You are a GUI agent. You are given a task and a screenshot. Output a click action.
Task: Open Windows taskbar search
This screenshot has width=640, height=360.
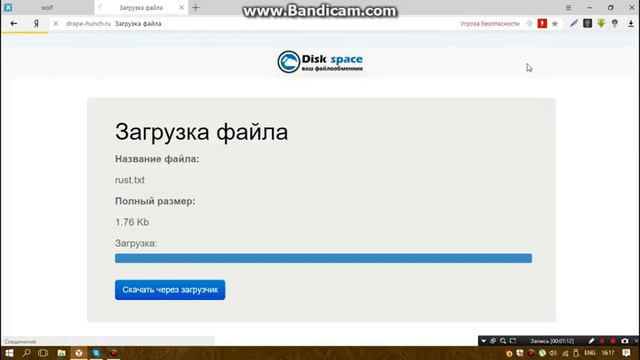click(26, 353)
